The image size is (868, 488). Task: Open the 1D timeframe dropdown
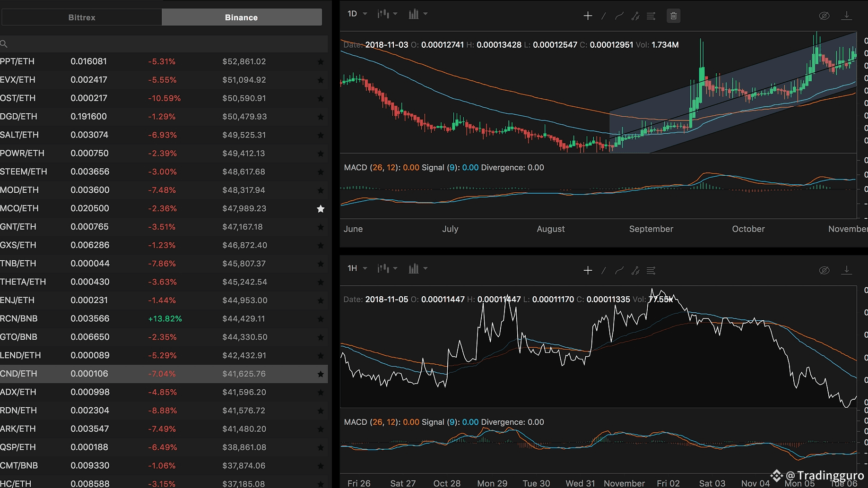click(x=357, y=14)
